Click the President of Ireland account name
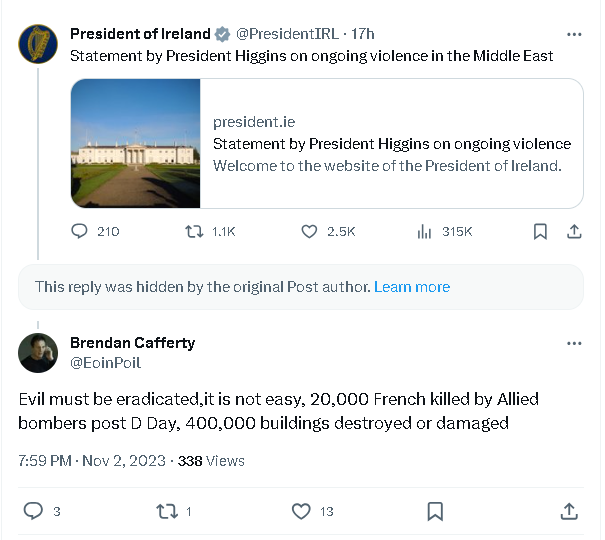Viewport: 605px width, 540px height. 140,34
